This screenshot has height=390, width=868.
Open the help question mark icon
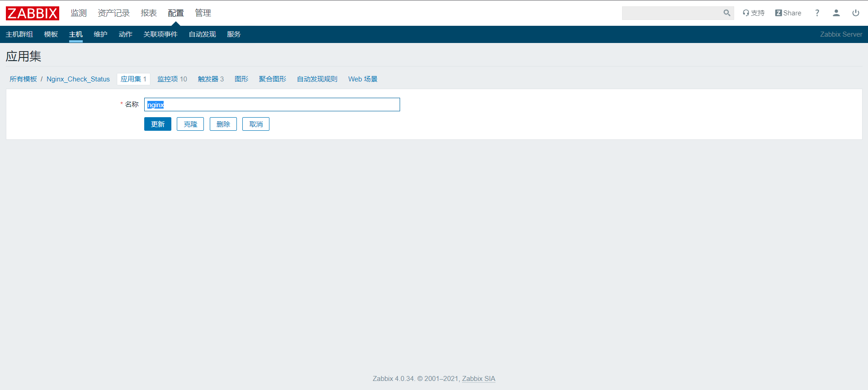tap(817, 13)
